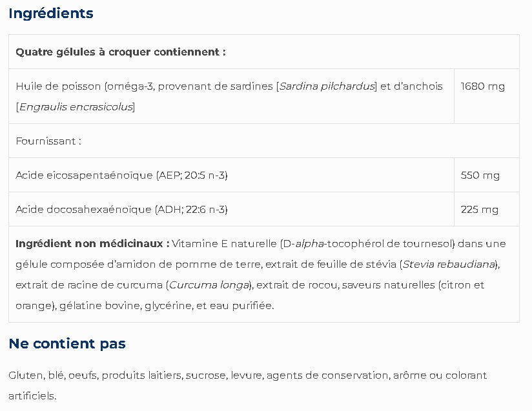Click the 'Gluten, blé, oeufs' allergen text
The image size is (532, 411).
click(x=53, y=376)
